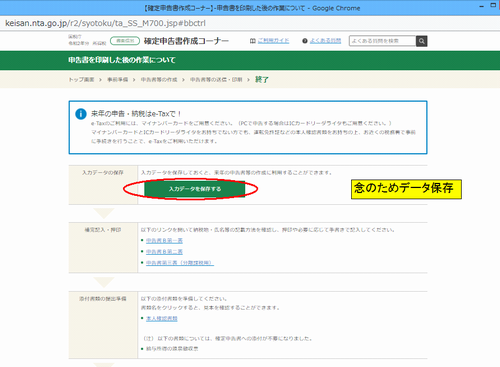Click the blue info icon in e-Tax notice
Viewport: 500px width, 367px height.
[81, 114]
